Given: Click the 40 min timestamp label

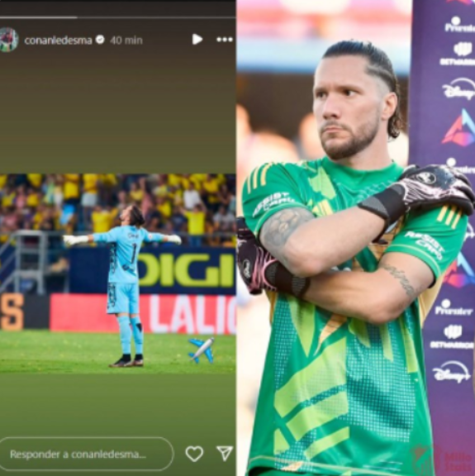Looking at the screenshot, I should click(126, 40).
